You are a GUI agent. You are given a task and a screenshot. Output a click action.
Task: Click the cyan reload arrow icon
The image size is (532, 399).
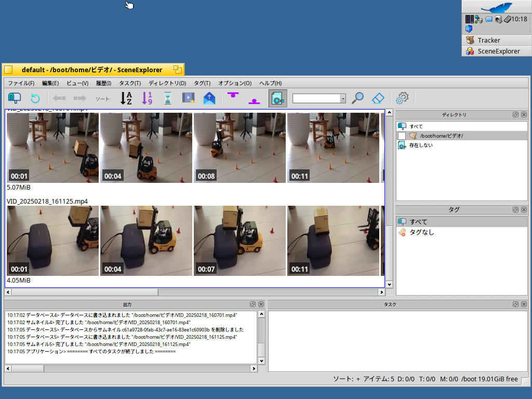[x=35, y=98]
